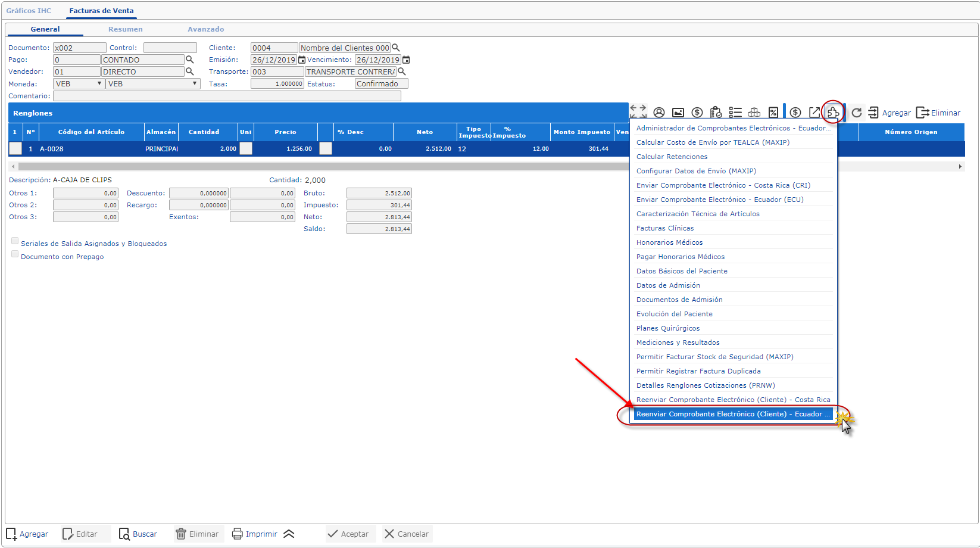Click the clipboard checklist icon

716,113
